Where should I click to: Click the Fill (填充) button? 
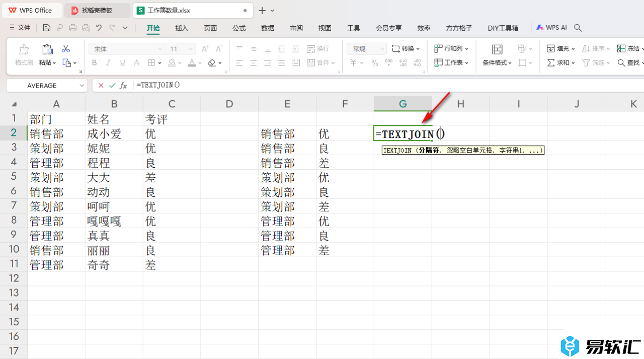[x=560, y=49]
